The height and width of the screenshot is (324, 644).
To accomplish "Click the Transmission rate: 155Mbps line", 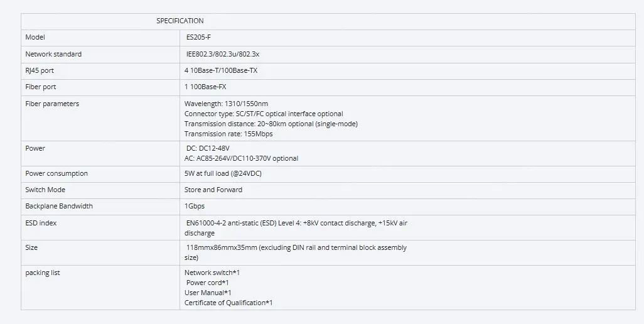I will click(228, 134).
